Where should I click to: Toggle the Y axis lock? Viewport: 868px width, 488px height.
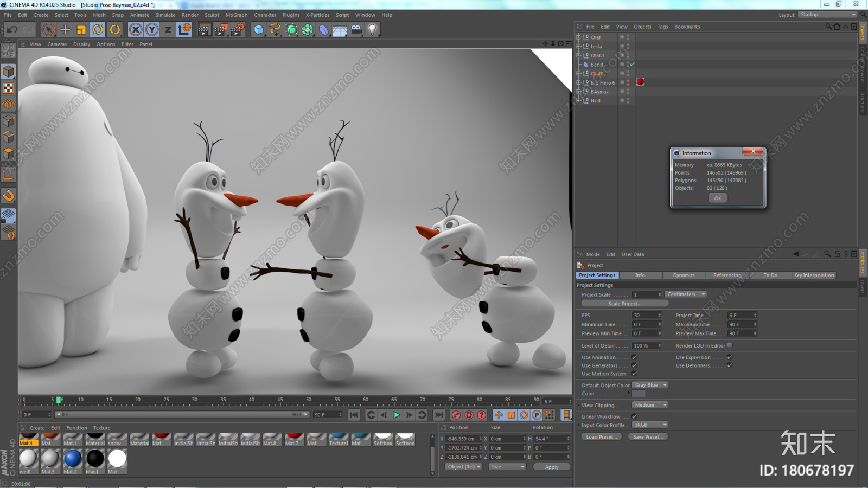(152, 29)
